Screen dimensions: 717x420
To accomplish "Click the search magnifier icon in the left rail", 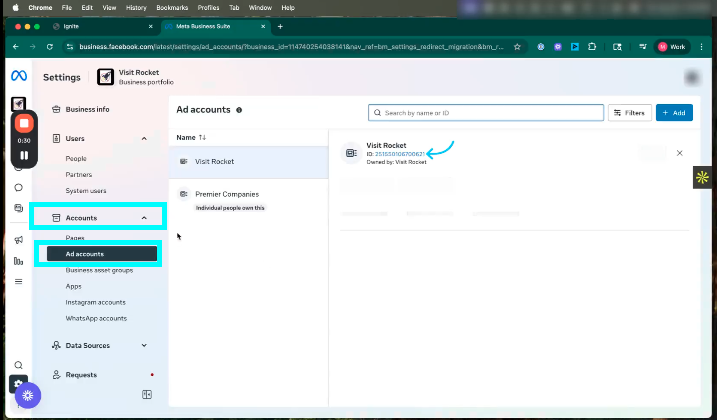I will tap(18, 365).
